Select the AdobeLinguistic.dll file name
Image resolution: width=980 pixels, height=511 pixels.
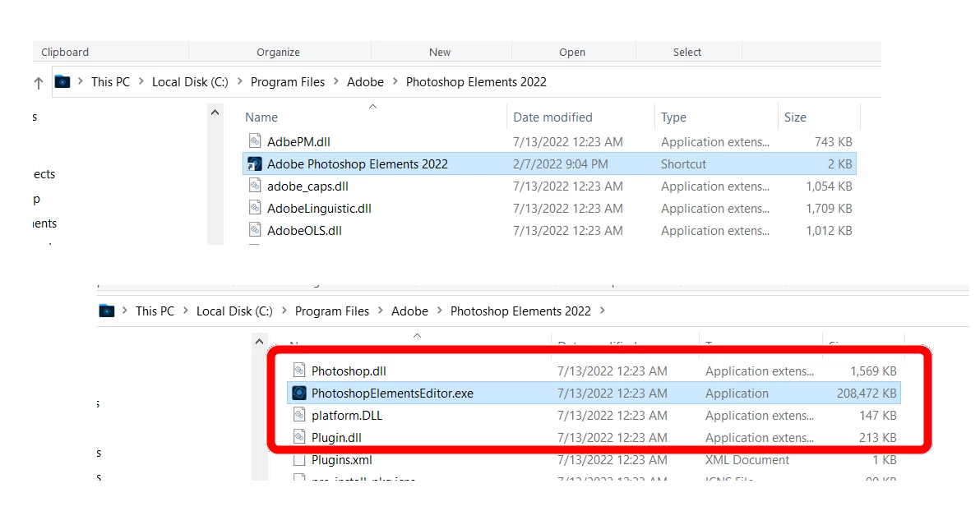[319, 209]
